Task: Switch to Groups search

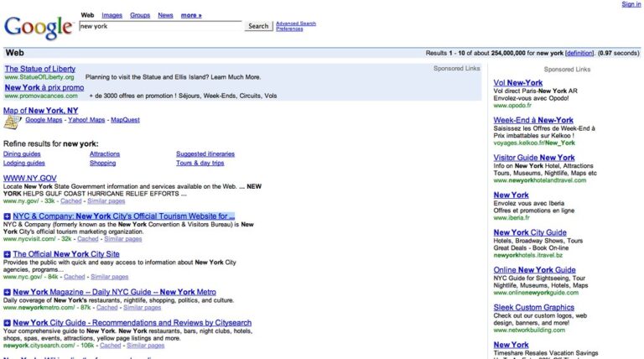Action: 140,15
